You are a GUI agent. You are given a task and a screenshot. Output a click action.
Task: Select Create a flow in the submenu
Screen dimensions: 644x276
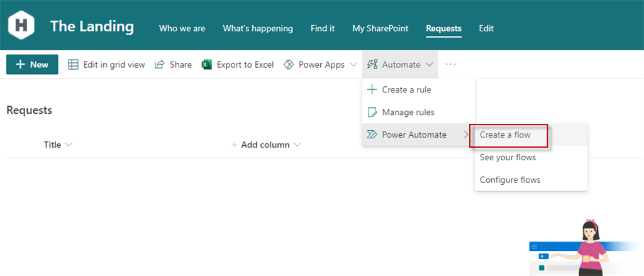coord(531,135)
